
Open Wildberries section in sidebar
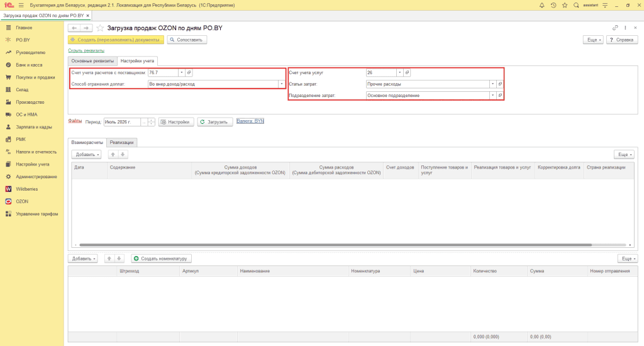pyautogui.click(x=26, y=189)
